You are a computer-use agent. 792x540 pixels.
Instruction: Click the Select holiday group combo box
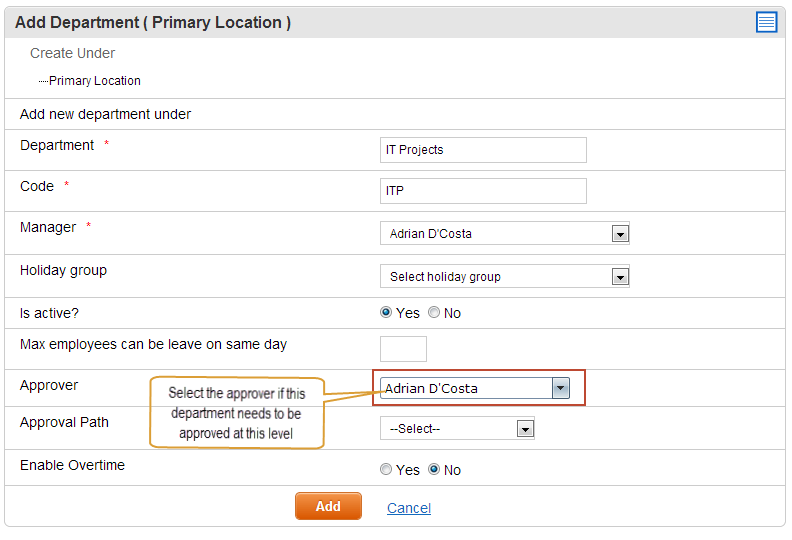coord(505,276)
